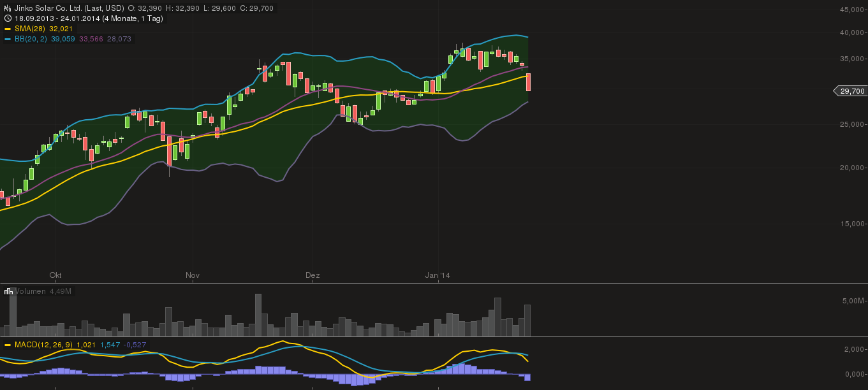Click the Nov label on time axis
This screenshot has height=390, width=868.
click(x=193, y=275)
